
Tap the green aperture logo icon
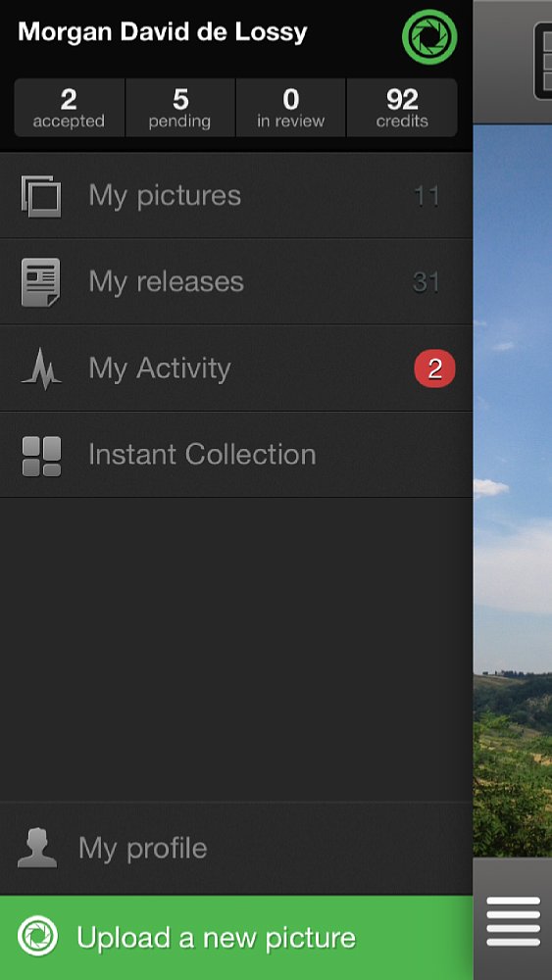pyautogui.click(x=429, y=37)
